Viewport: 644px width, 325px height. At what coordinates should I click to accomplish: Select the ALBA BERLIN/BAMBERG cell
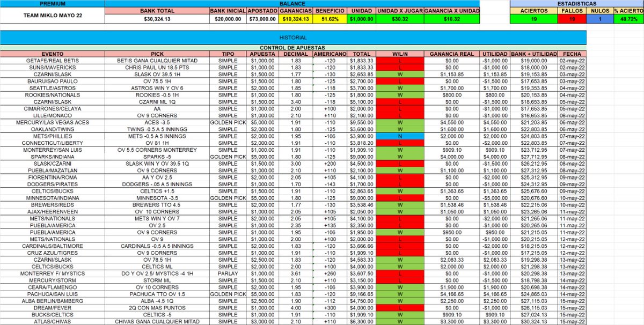(x=52, y=301)
